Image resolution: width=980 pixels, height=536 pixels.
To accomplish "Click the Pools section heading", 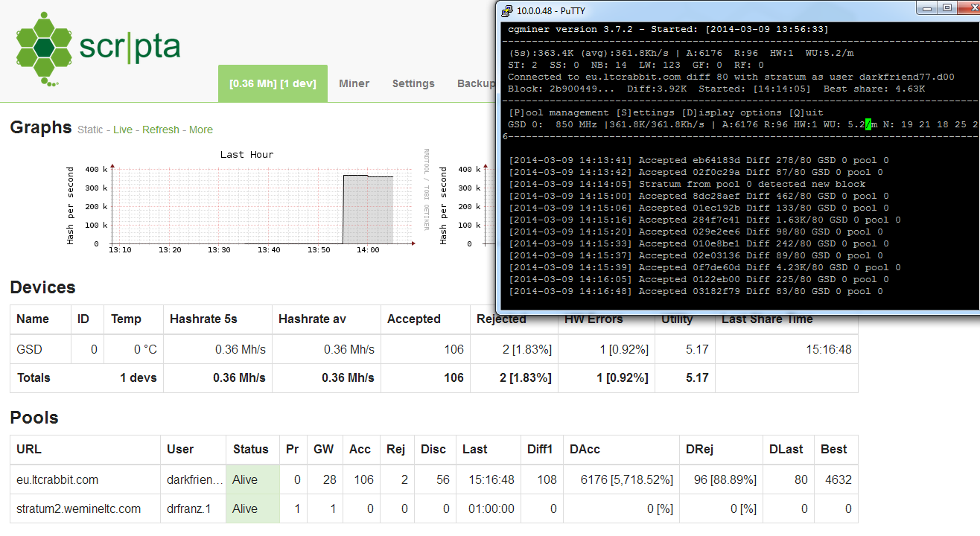I will 34,418.
